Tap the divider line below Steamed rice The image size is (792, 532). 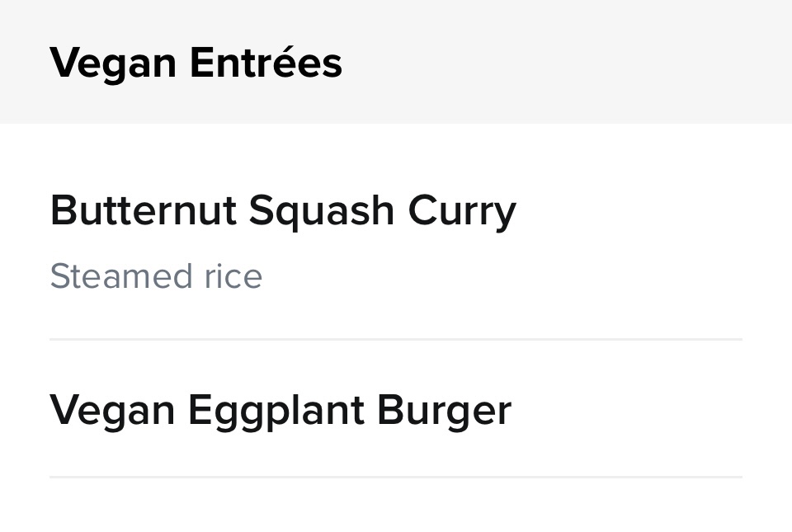pos(396,339)
